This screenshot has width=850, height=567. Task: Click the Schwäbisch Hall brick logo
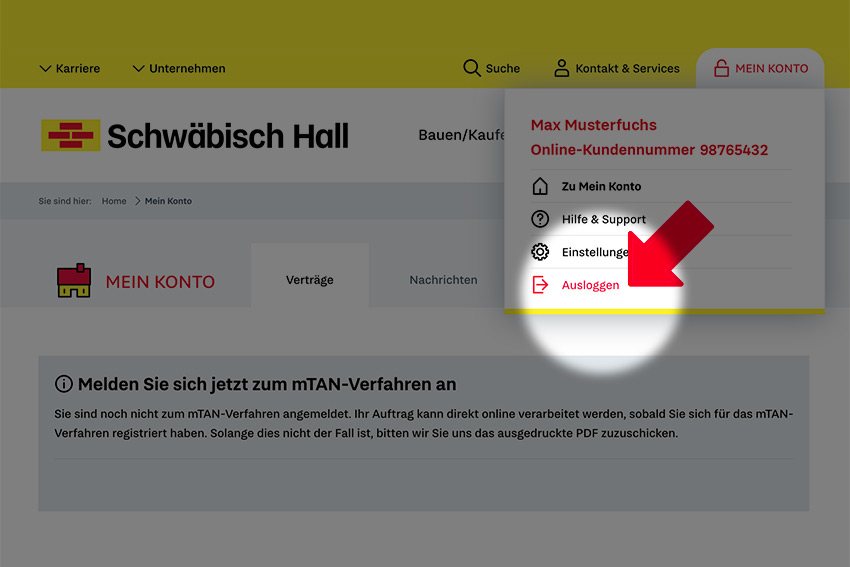click(x=70, y=136)
